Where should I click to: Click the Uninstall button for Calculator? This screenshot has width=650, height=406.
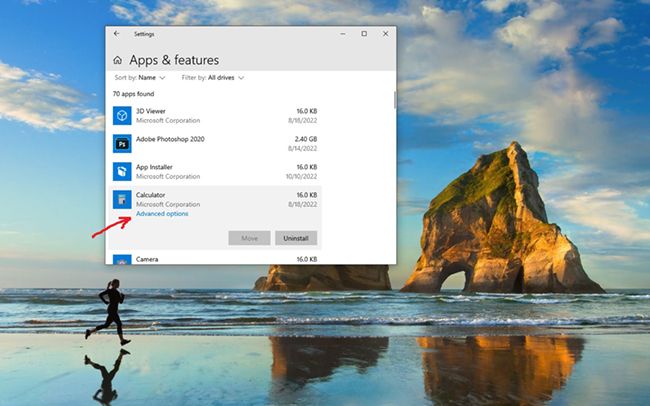296,238
